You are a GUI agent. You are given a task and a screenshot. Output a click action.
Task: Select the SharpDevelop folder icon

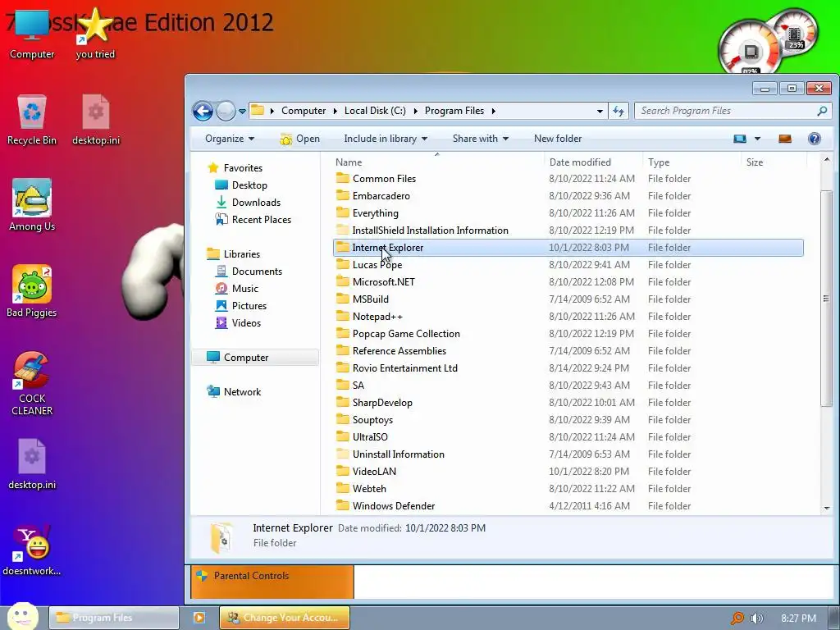coord(342,402)
